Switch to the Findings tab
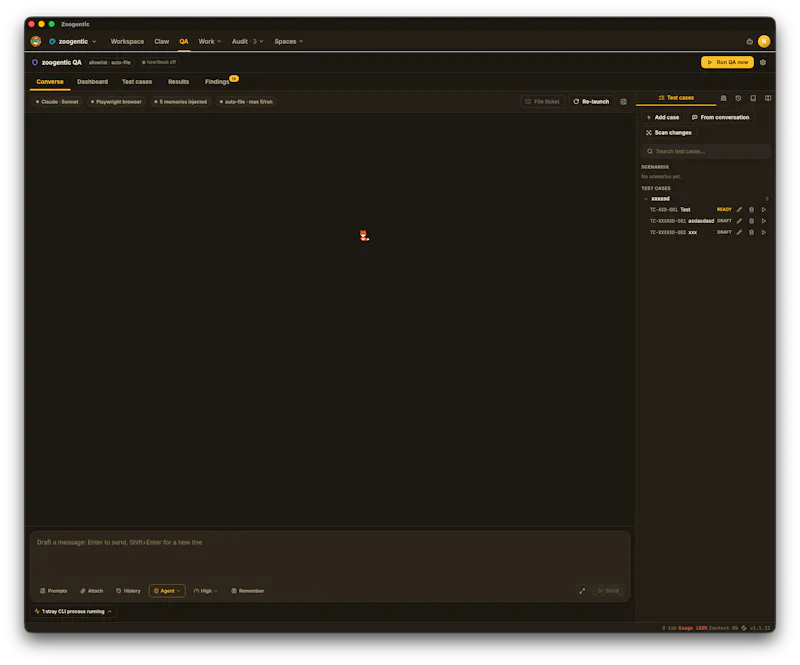 (217, 82)
